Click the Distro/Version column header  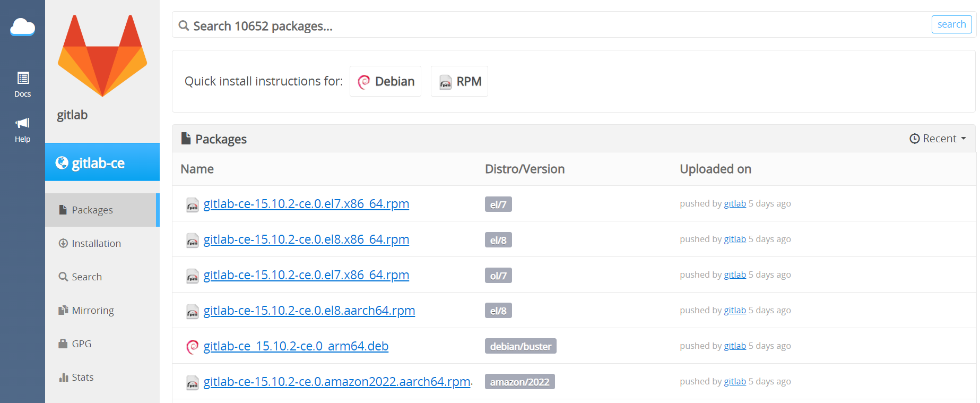pyautogui.click(x=525, y=169)
